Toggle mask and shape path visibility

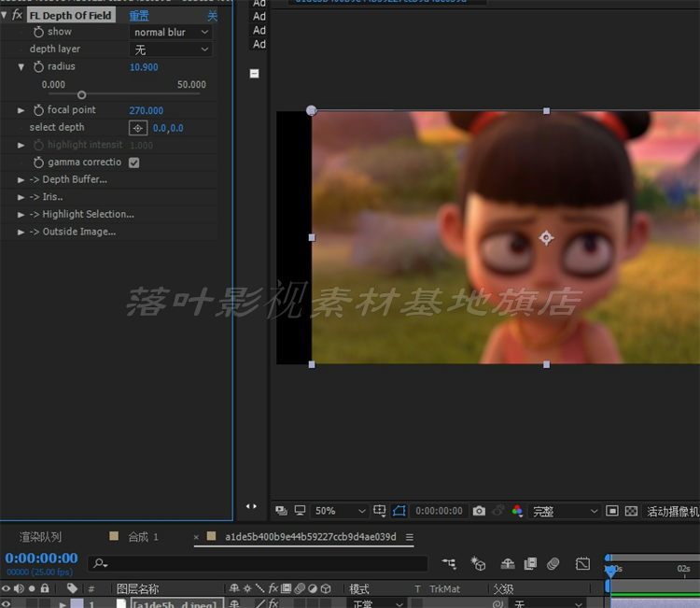399,511
